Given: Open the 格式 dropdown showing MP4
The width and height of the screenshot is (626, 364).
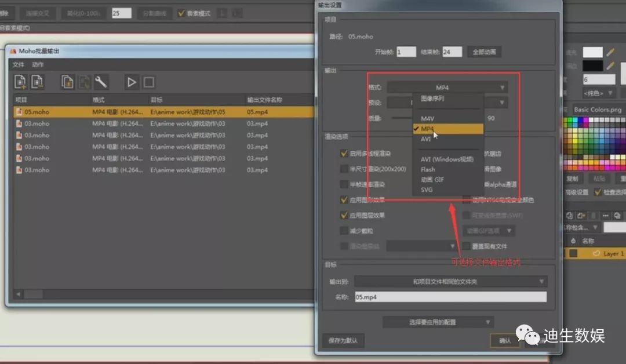Looking at the screenshot, I should point(447,88).
